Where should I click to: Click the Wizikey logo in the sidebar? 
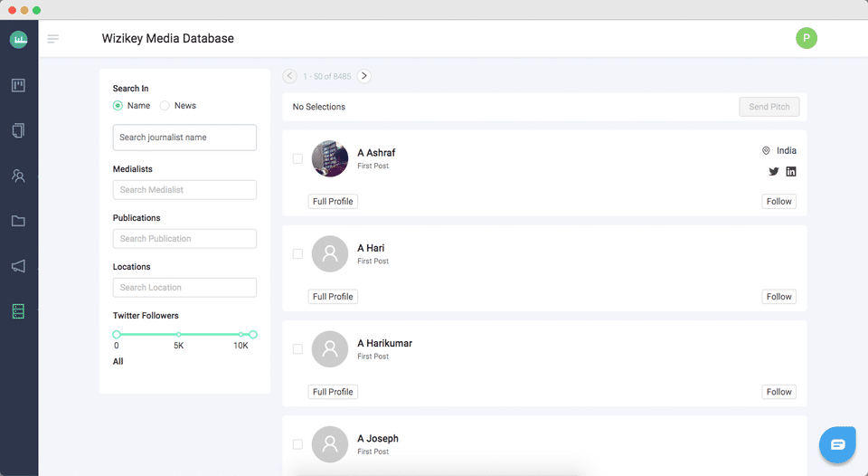pos(19,40)
